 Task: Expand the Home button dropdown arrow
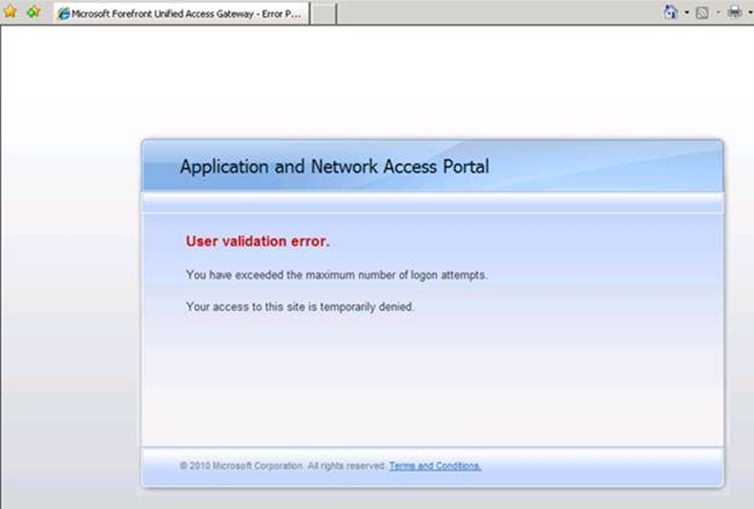tap(686, 12)
